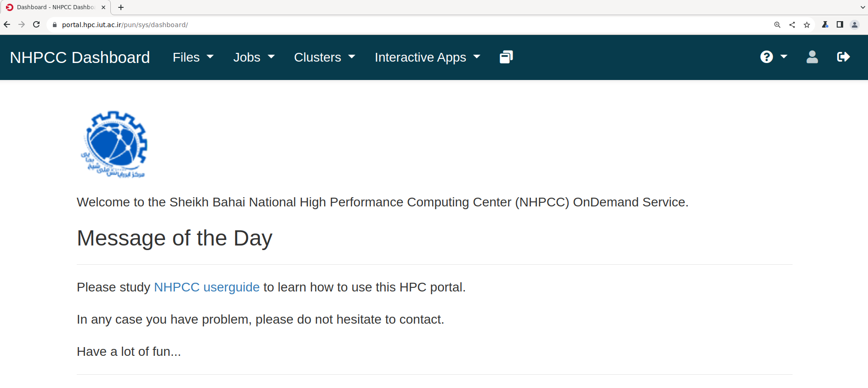The height and width of the screenshot is (388, 868).
Task: Click the "Have a lot of fun..." text
Action: click(x=129, y=352)
